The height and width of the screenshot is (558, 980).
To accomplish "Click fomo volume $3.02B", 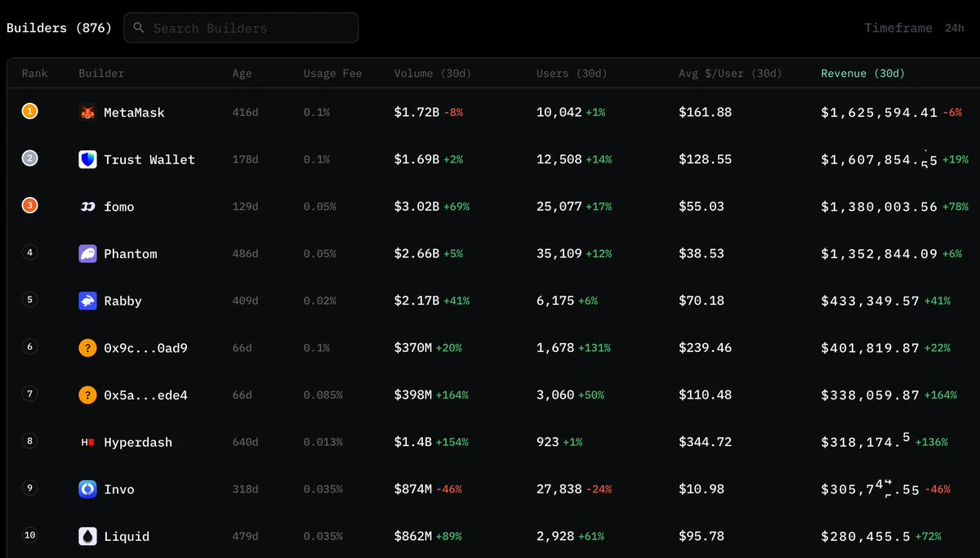I will pyautogui.click(x=417, y=207).
